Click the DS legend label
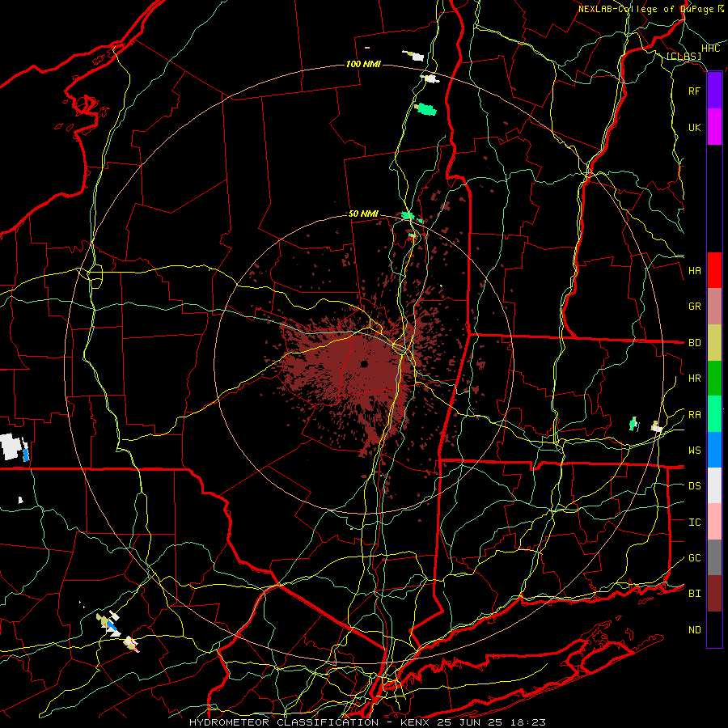 coord(694,486)
